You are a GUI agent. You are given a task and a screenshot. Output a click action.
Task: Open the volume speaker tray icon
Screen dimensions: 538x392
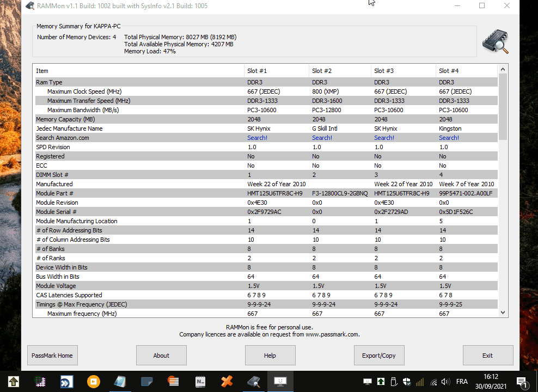pos(446,382)
